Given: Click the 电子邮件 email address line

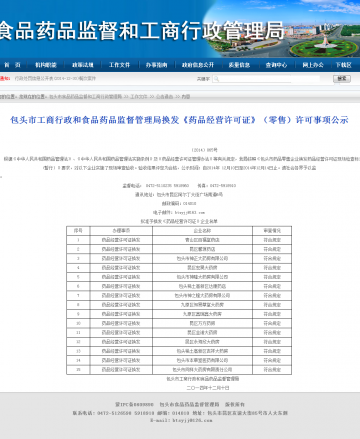Looking at the screenshot, I should [179, 212].
